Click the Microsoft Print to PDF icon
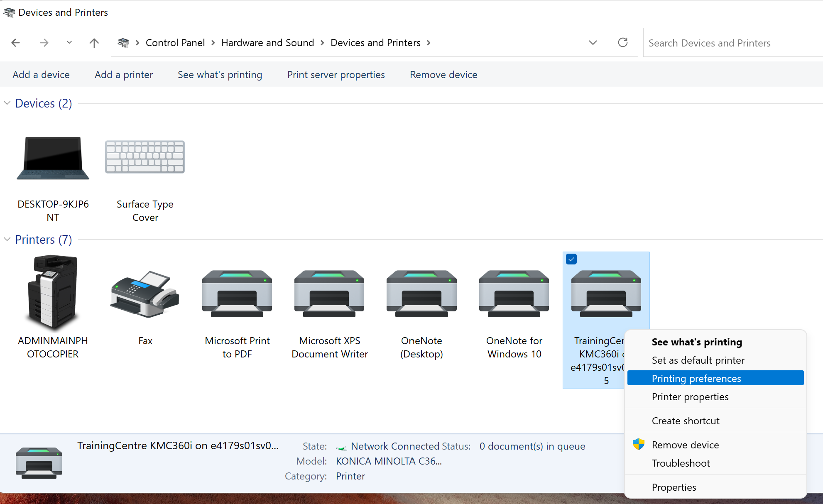Image resolution: width=823 pixels, height=504 pixels. click(x=237, y=294)
